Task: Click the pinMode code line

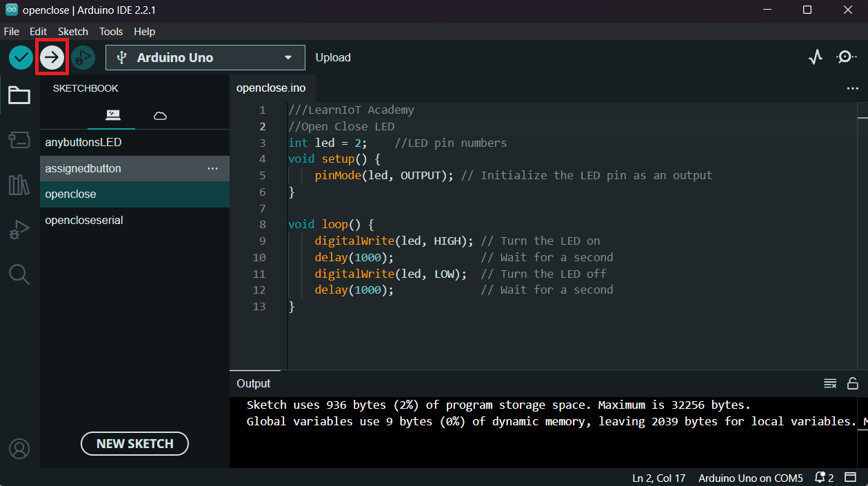Action: [x=514, y=175]
